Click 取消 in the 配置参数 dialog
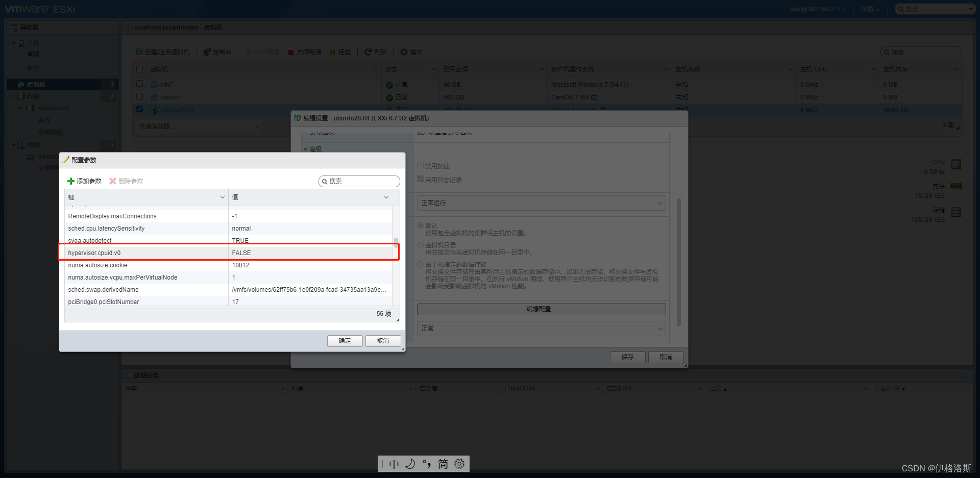 tap(383, 341)
